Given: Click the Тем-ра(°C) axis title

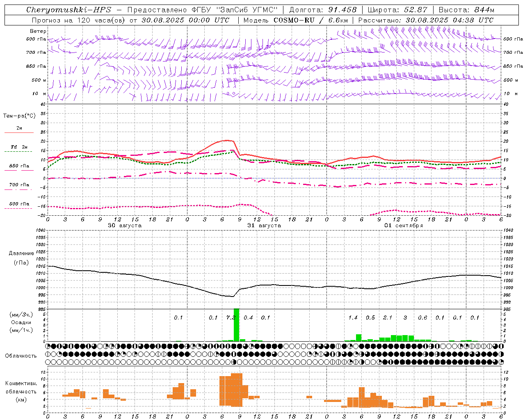Looking at the screenshot, I should 19,116.
